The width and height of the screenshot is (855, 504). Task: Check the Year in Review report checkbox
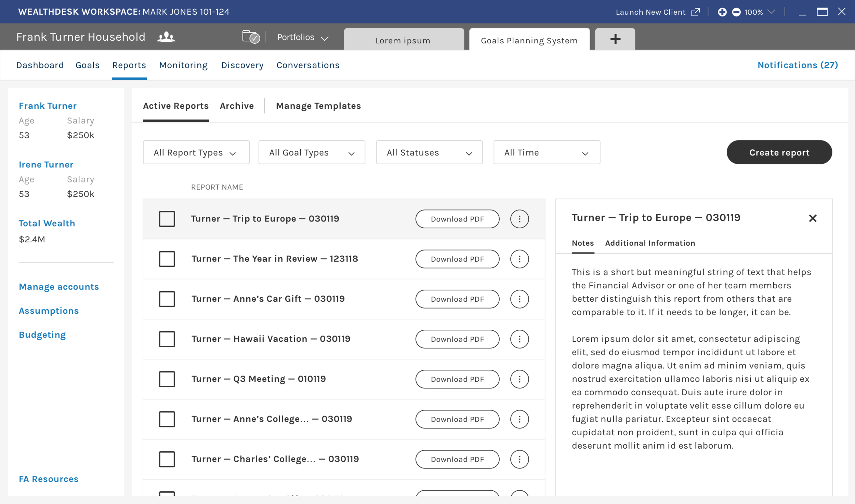(x=167, y=259)
